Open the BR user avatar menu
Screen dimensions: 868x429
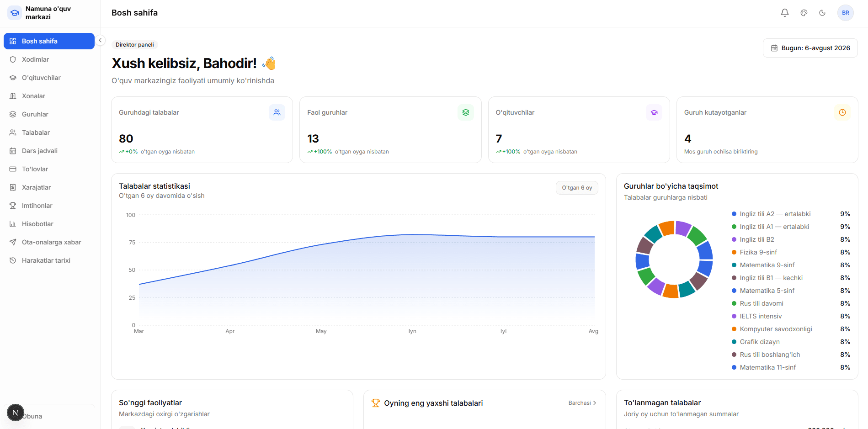tap(845, 13)
